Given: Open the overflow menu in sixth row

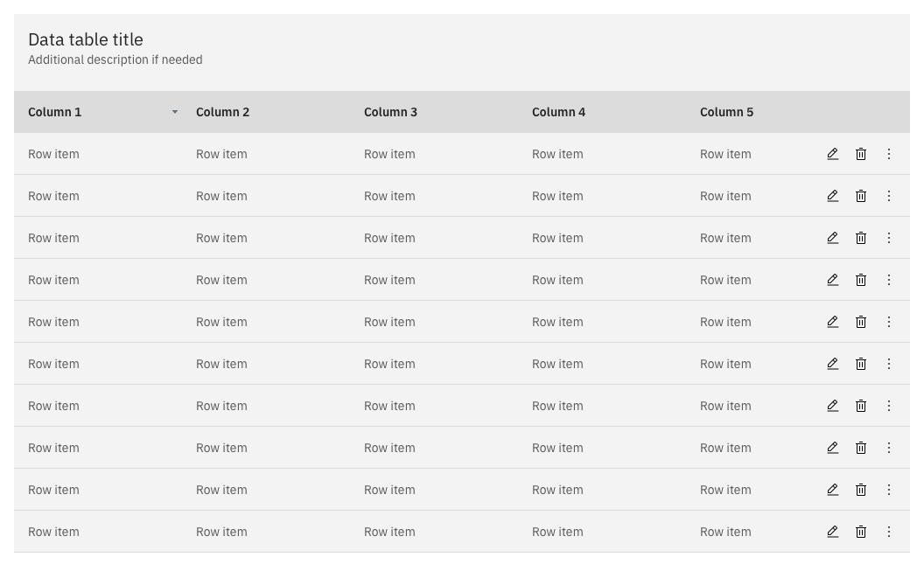Looking at the screenshot, I should tap(889, 364).
